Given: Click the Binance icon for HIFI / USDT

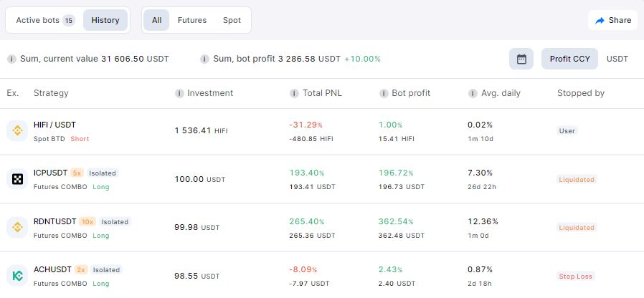Looking at the screenshot, I should tap(16, 130).
